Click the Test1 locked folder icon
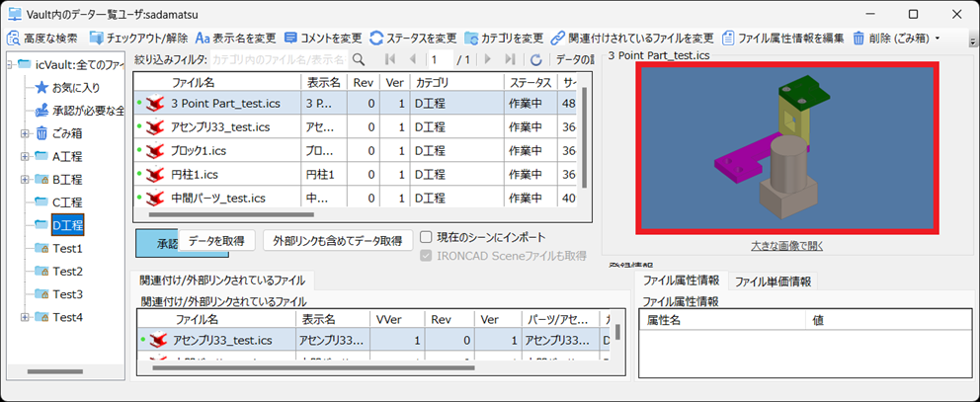The width and height of the screenshot is (980, 402). pyautogui.click(x=41, y=248)
